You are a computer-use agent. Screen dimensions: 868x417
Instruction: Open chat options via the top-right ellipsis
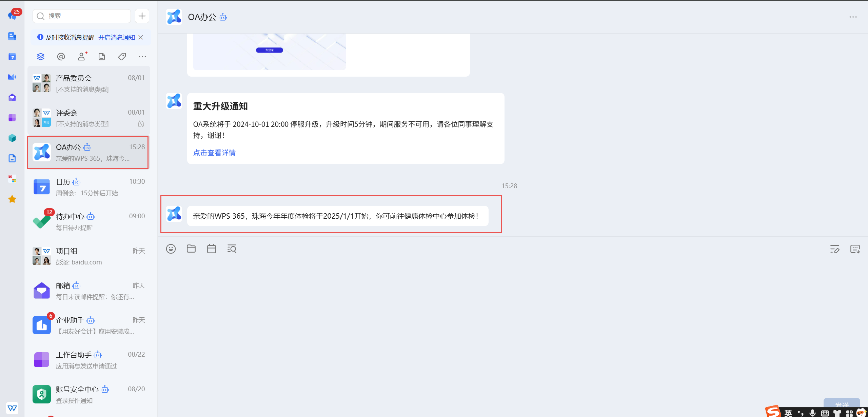pos(853,17)
